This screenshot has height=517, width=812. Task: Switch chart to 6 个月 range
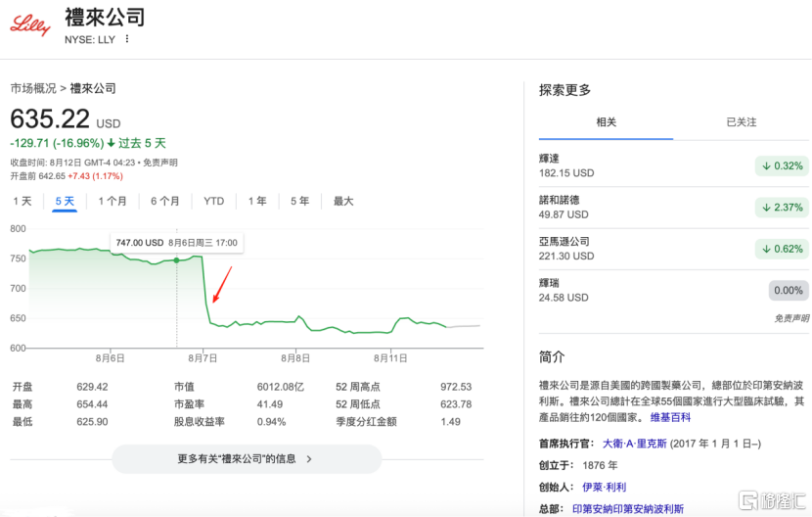[165, 201]
